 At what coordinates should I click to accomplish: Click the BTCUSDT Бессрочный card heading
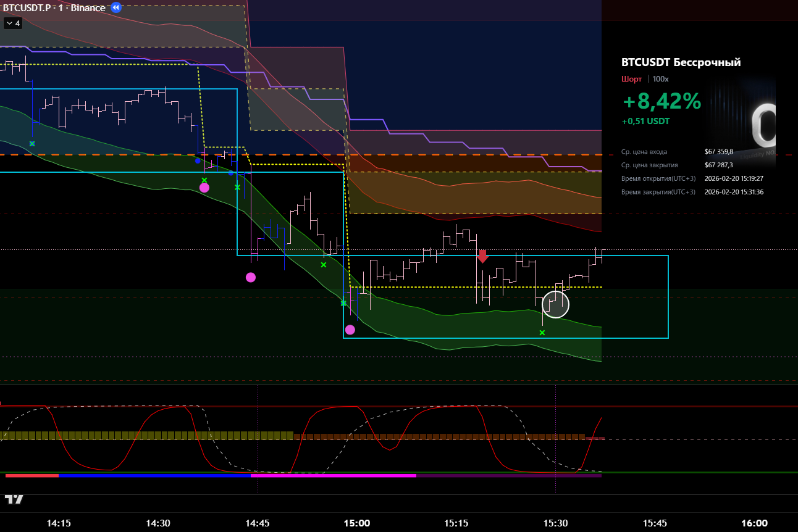[681, 62]
